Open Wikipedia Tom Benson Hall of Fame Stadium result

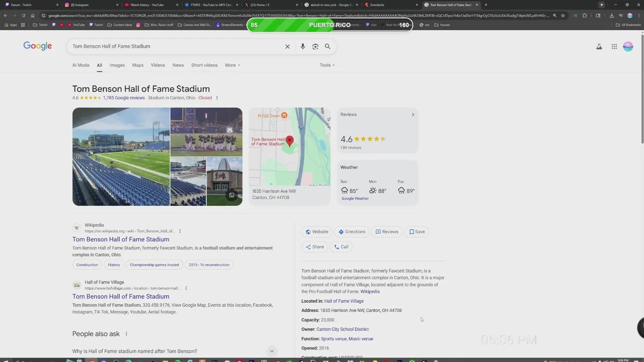click(x=121, y=239)
